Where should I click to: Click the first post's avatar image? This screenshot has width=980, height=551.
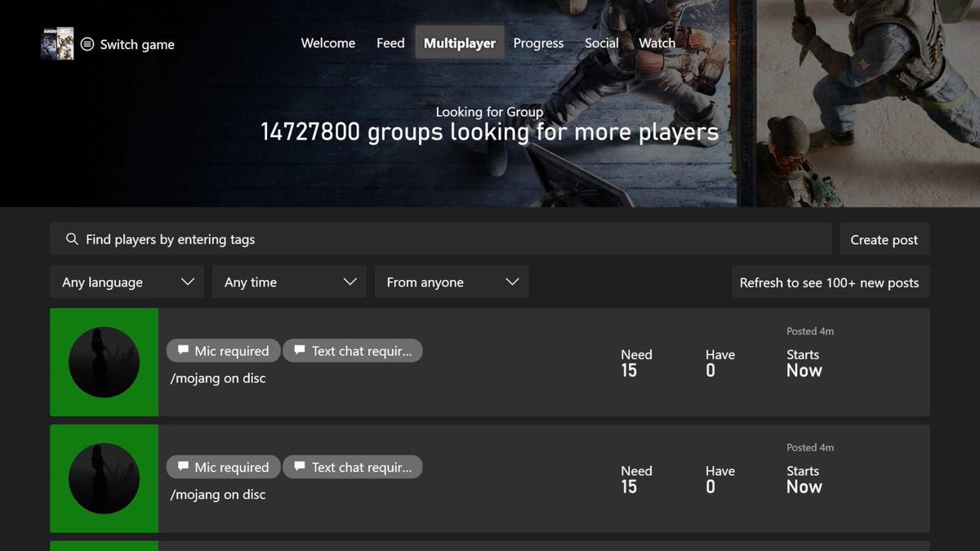[x=104, y=362]
